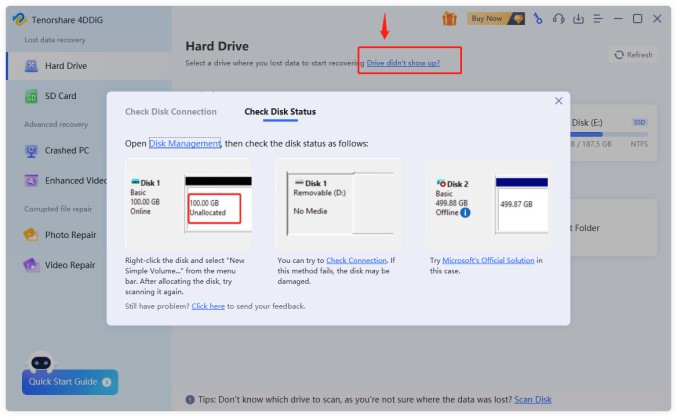Switch to Check Disk Connection tab
The width and height of the screenshot is (677, 418).
point(171,112)
